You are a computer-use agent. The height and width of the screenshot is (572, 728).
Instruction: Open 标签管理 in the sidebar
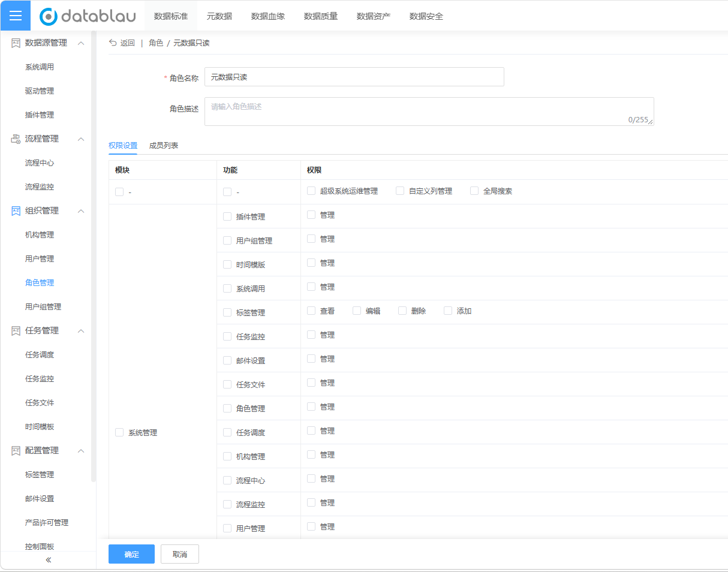(40, 474)
